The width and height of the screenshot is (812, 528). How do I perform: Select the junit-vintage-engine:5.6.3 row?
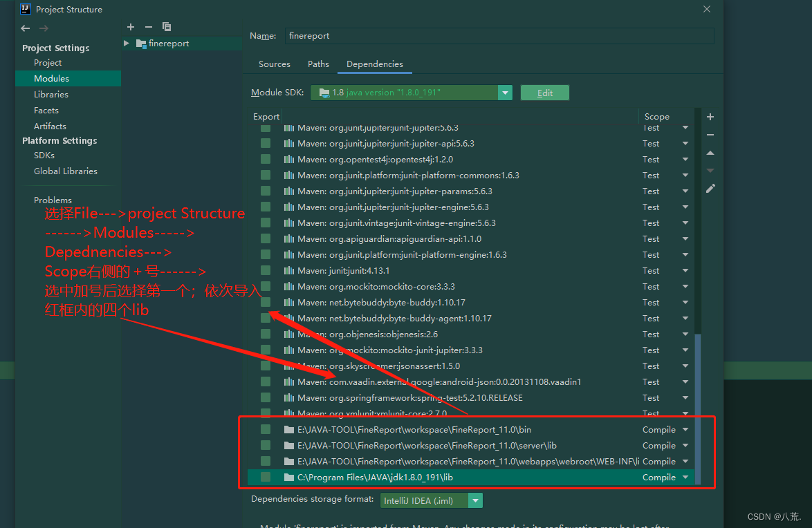tap(470, 223)
